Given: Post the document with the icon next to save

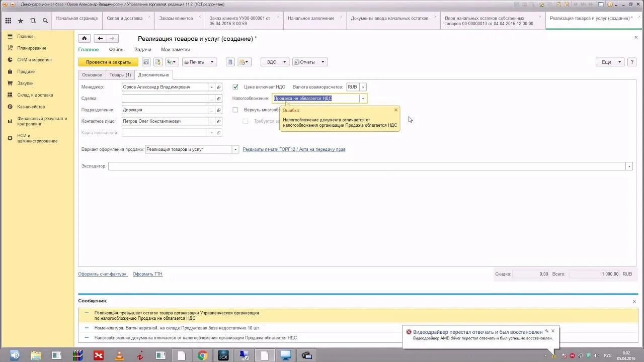Looking at the screenshot, I should pyautogui.click(x=158, y=62).
